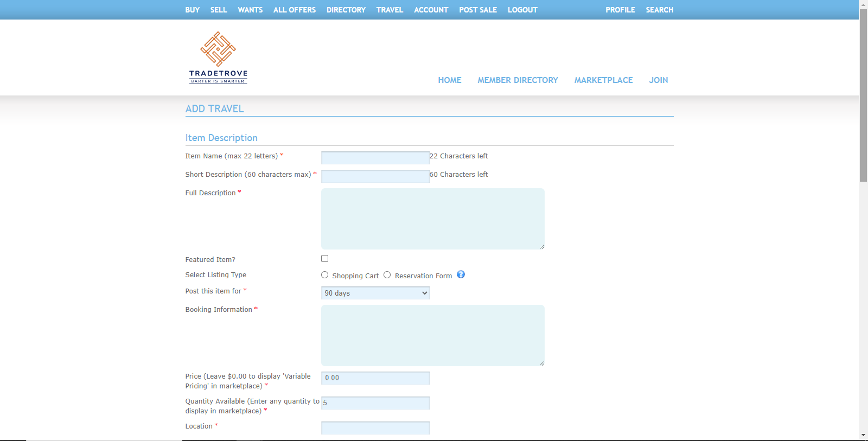Image resolution: width=868 pixels, height=441 pixels.
Task: Click the TradeTrove logo
Action: (218, 57)
